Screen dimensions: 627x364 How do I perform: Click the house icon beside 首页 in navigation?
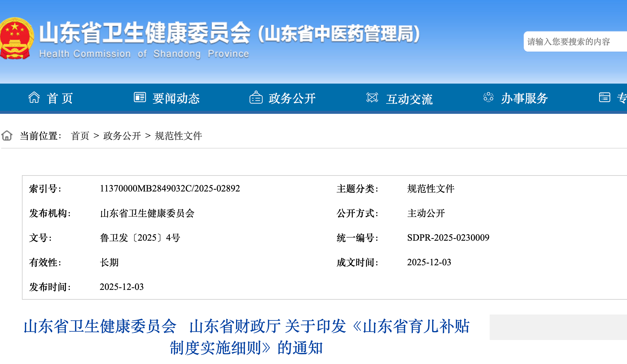tap(34, 97)
